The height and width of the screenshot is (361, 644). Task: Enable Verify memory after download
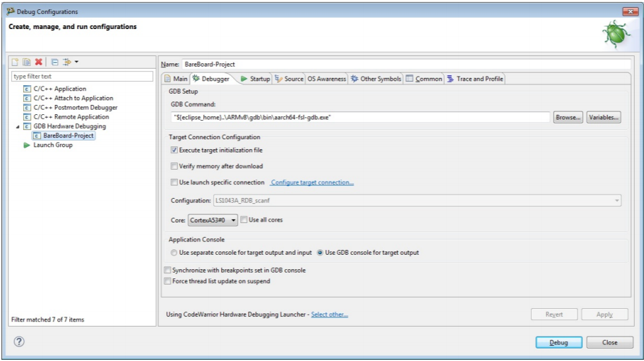174,166
